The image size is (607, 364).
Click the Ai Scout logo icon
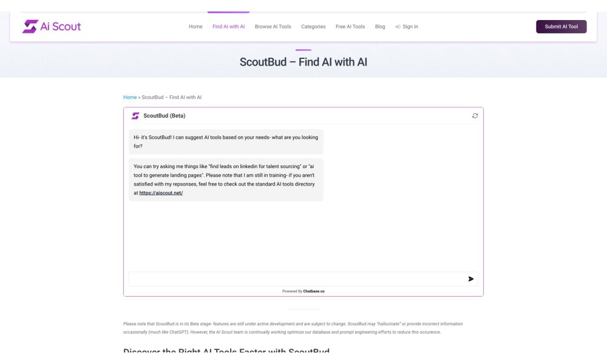point(30,26)
